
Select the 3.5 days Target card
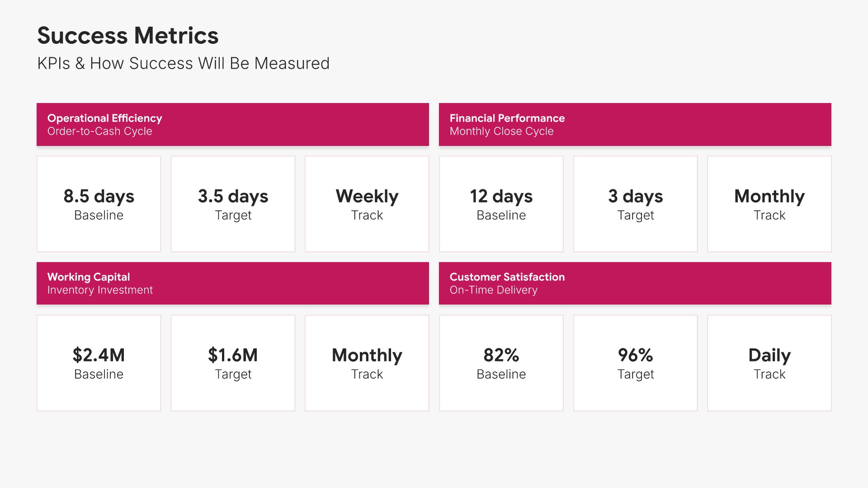233,204
